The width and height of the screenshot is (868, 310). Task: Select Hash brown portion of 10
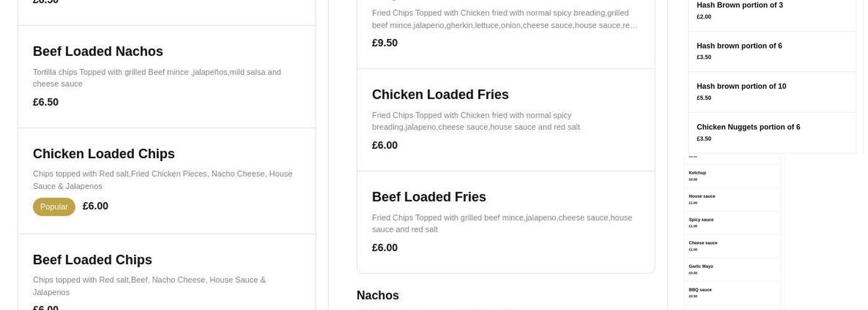click(x=741, y=86)
